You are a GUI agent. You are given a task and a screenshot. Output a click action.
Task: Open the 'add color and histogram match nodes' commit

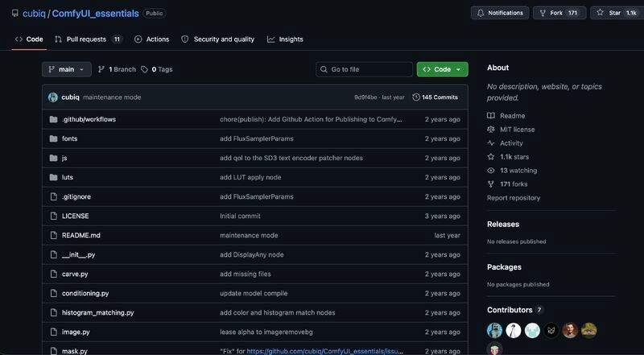277,312
